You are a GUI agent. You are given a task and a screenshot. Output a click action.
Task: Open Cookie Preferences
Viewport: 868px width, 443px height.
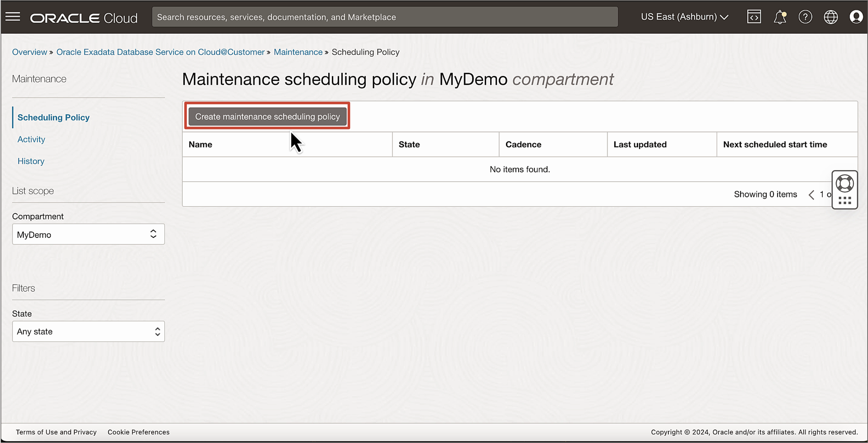[x=138, y=432]
